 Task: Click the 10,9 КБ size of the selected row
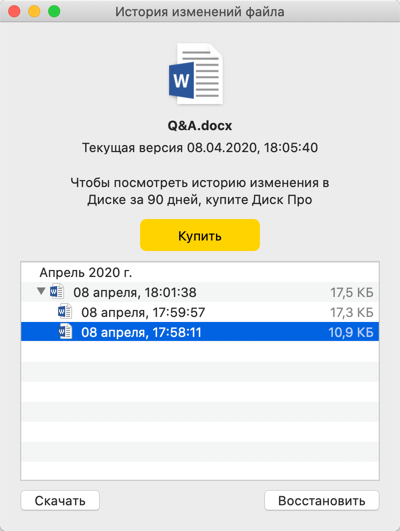(x=351, y=333)
